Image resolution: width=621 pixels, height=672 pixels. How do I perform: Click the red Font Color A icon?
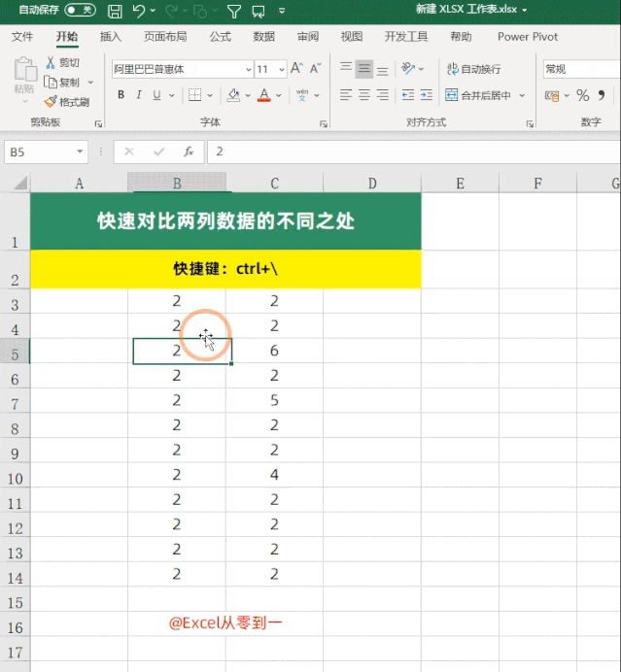[x=264, y=95]
